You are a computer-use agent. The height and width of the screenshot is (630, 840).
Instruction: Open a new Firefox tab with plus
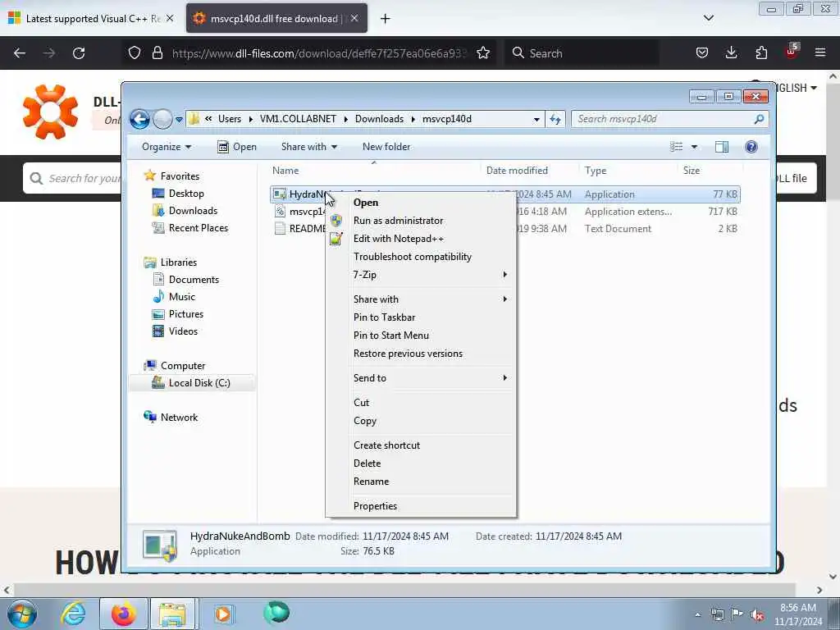pyautogui.click(x=386, y=19)
